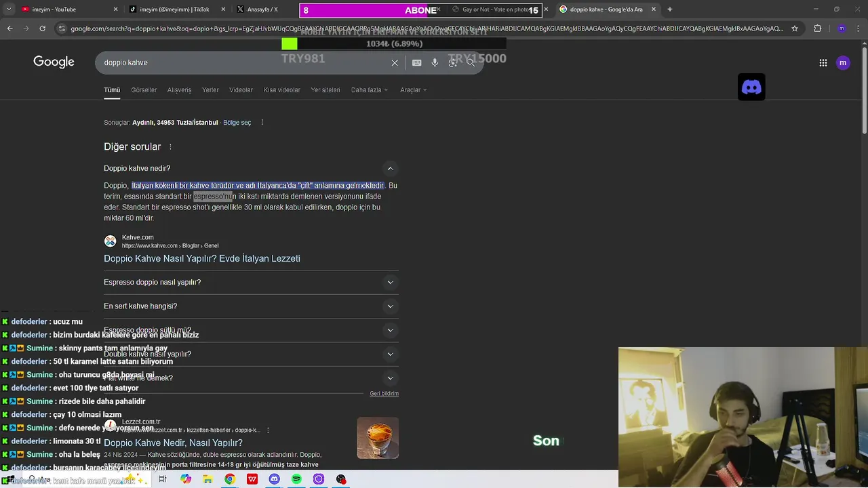Search by image with the Google Lens icon

[x=452, y=62]
